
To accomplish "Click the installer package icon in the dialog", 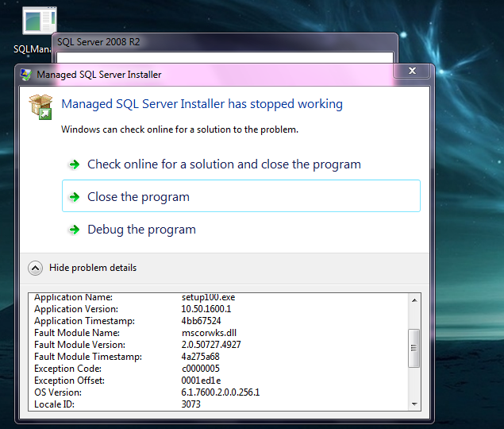I will (40, 106).
